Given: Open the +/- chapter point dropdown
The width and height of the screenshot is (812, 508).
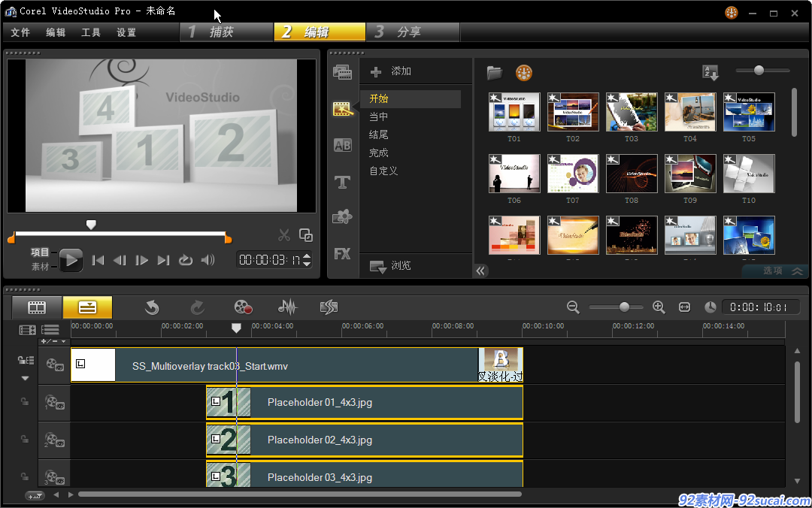Looking at the screenshot, I should [x=53, y=341].
